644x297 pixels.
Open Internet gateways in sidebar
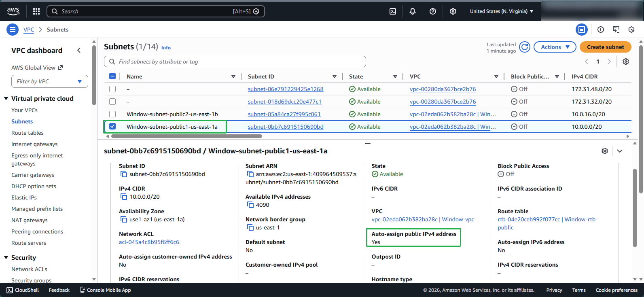click(34, 144)
